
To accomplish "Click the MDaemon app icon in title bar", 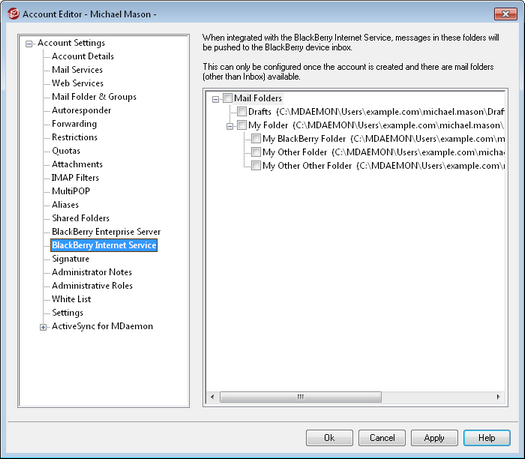I will [x=13, y=14].
